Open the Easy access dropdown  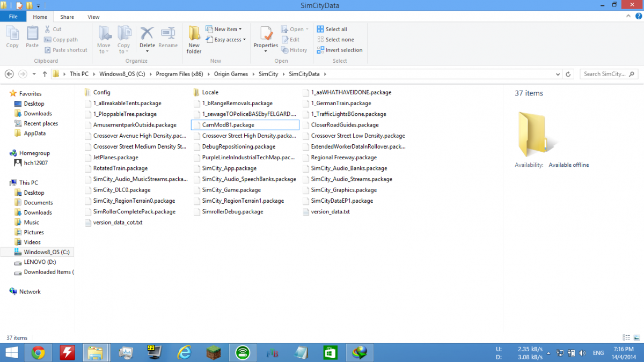tap(225, 40)
